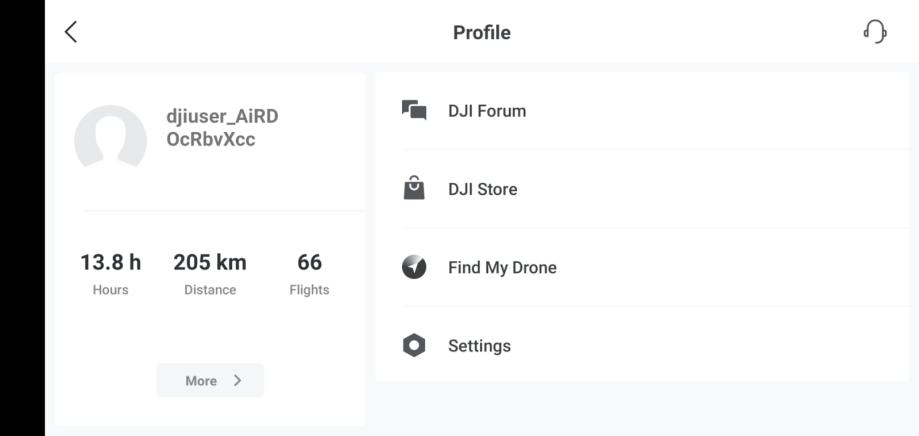This screenshot has height=436, width=919.
Task: Tap the back arrow icon
Action: [x=71, y=32]
